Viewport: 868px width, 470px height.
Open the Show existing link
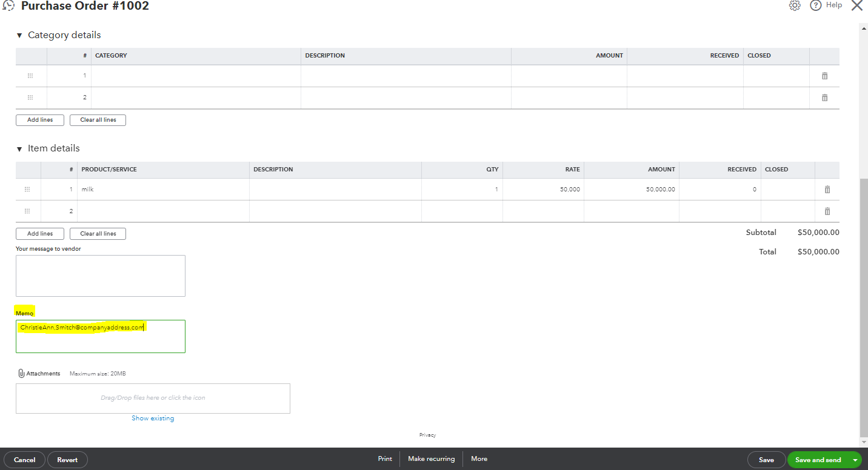pos(153,419)
